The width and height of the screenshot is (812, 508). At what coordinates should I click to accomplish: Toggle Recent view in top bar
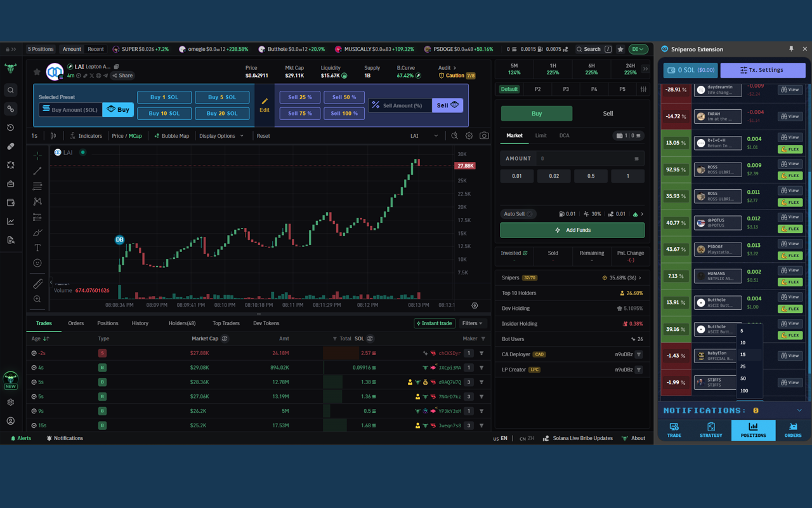[x=96, y=49]
